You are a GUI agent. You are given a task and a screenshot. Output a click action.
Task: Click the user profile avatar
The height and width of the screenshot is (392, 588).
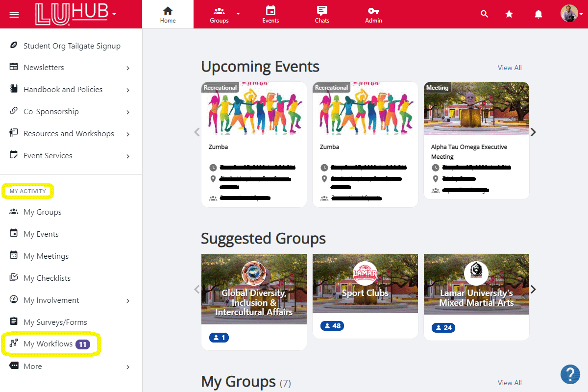click(569, 14)
